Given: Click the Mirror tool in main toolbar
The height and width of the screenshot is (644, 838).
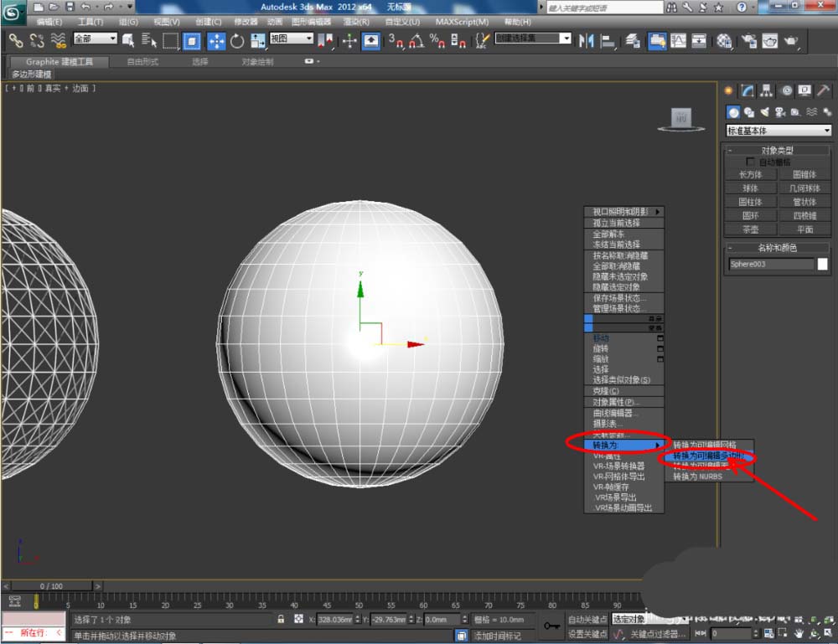Looking at the screenshot, I should point(587,40).
